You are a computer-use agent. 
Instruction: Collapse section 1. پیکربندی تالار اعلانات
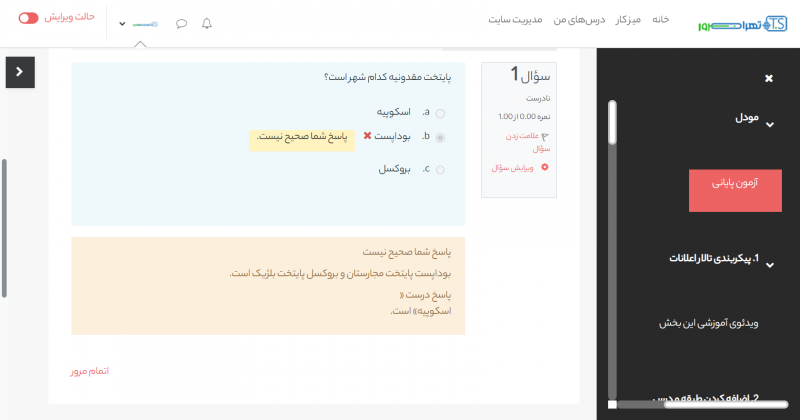coord(769,263)
